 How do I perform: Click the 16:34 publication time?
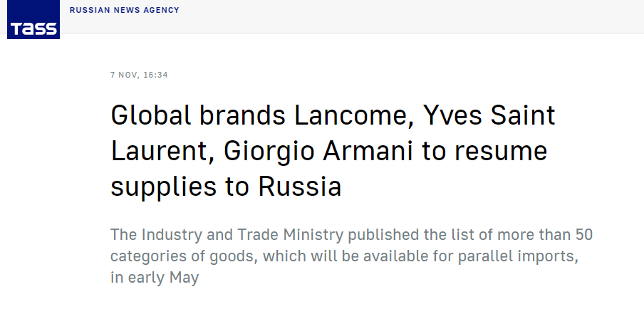click(154, 75)
